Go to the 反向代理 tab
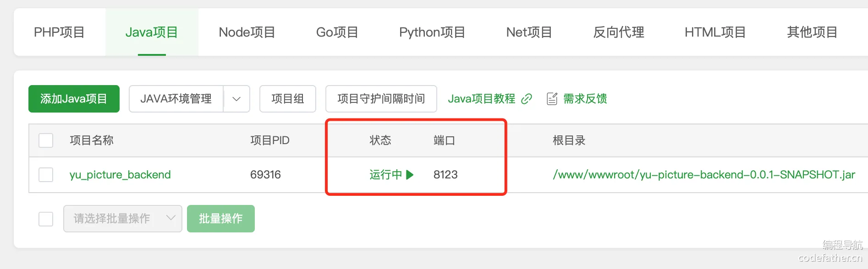Viewport: 868px width, 269px height. click(618, 32)
